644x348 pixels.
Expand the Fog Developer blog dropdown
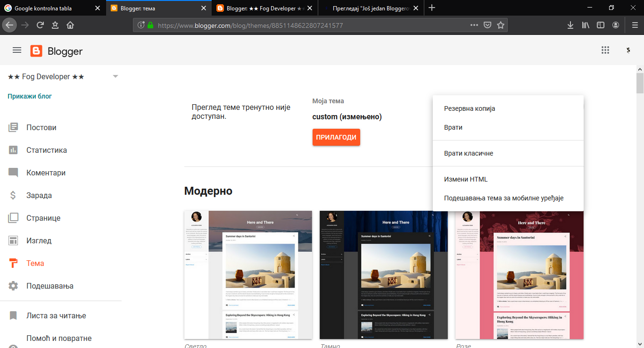coord(116,76)
